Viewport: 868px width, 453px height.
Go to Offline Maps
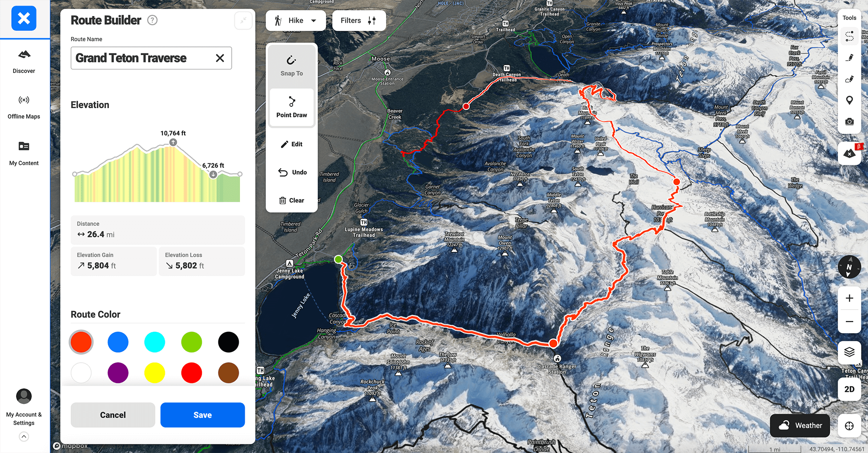[24, 107]
